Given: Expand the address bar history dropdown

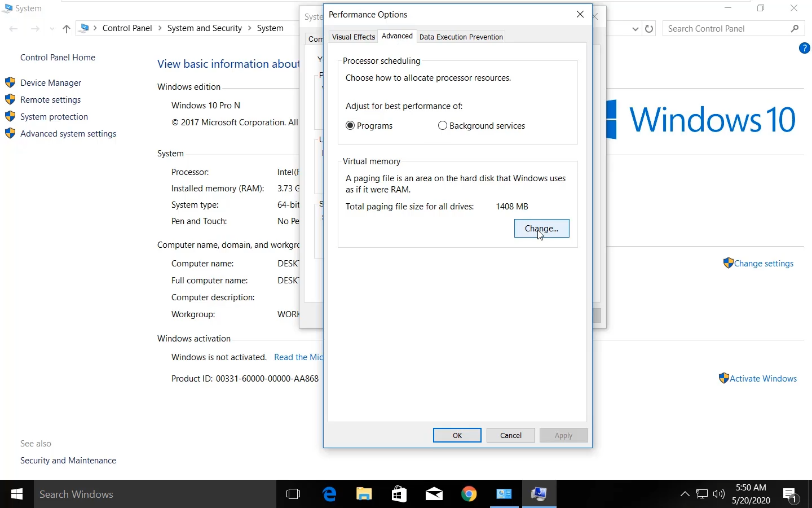Looking at the screenshot, I should [x=636, y=29].
